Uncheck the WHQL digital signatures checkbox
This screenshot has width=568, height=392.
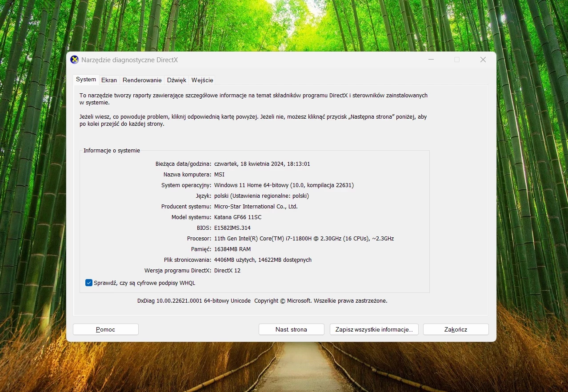coord(89,283)
